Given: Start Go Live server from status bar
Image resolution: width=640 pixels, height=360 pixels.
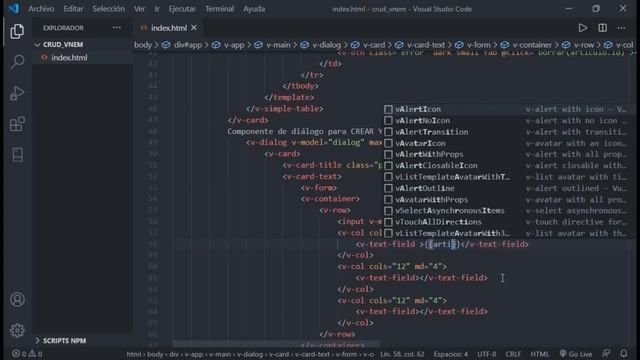Looking at the screenshot, I should 576,354.
